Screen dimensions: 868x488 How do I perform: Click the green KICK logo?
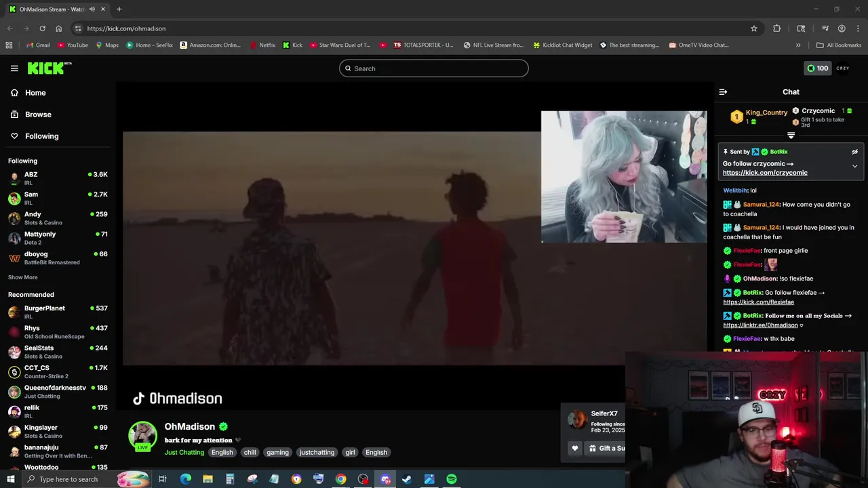49,68
